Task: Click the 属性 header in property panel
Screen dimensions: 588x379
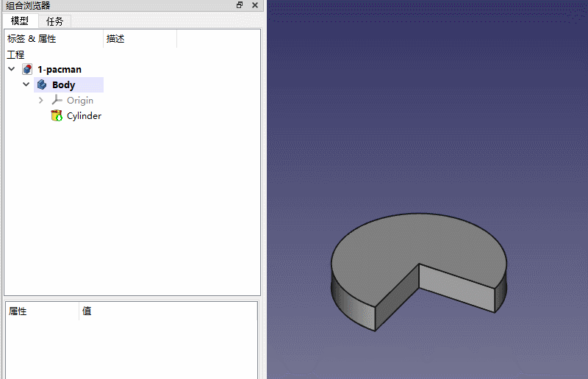Action: (x=18, y=311)
